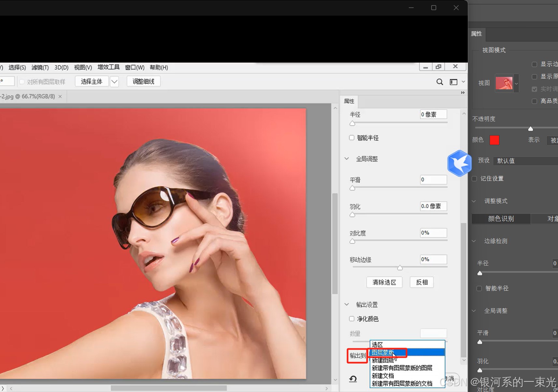Screen dimensions: 558x392
Task: Click the horizontal scrollbar left arrow
Action: [x=11, y=388]
